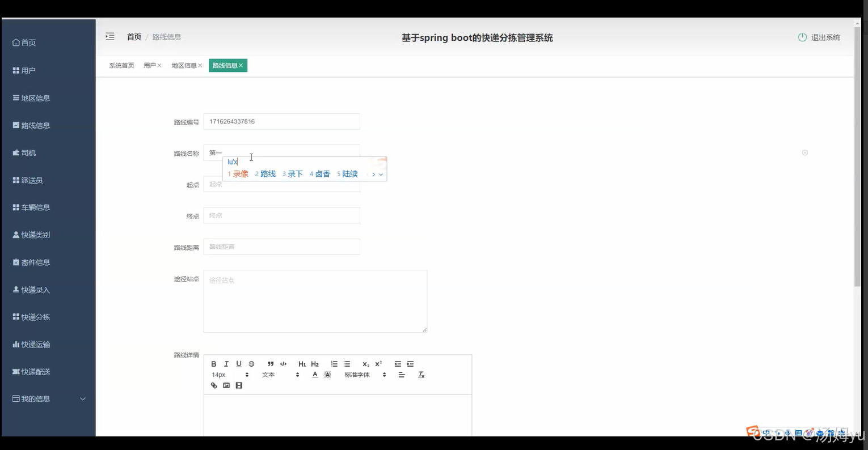The height and width of the screenshot is (450, 868).
Task: Click the 终点 input field
Action: tap(282, 215)
